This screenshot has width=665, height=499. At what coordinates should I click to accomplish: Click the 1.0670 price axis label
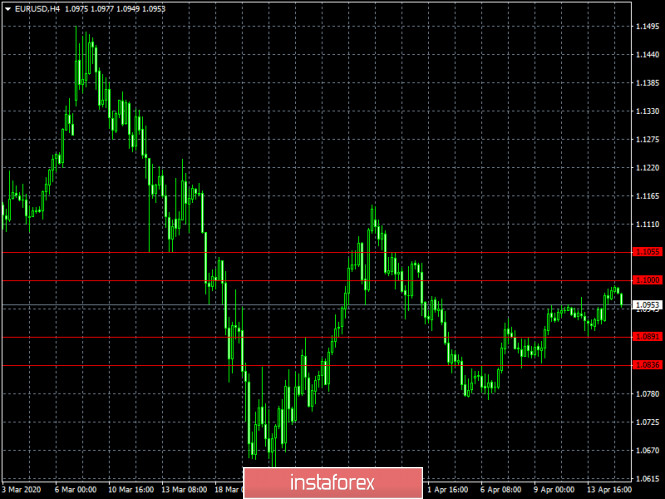[x=648, y=450]
